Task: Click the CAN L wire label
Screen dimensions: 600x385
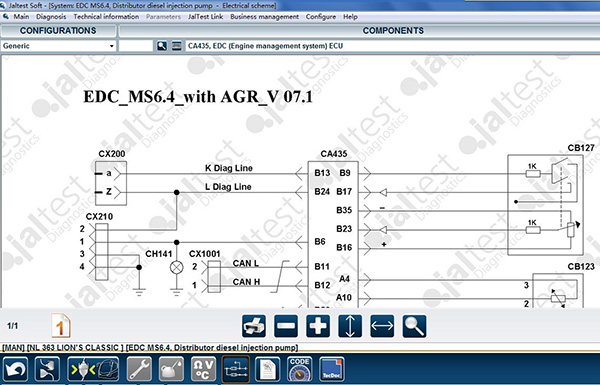Action: tap(246, 263)
